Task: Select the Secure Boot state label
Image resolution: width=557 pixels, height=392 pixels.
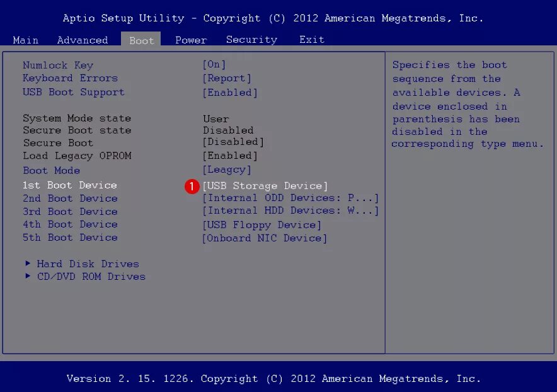Action: click(x=77, y=130)
